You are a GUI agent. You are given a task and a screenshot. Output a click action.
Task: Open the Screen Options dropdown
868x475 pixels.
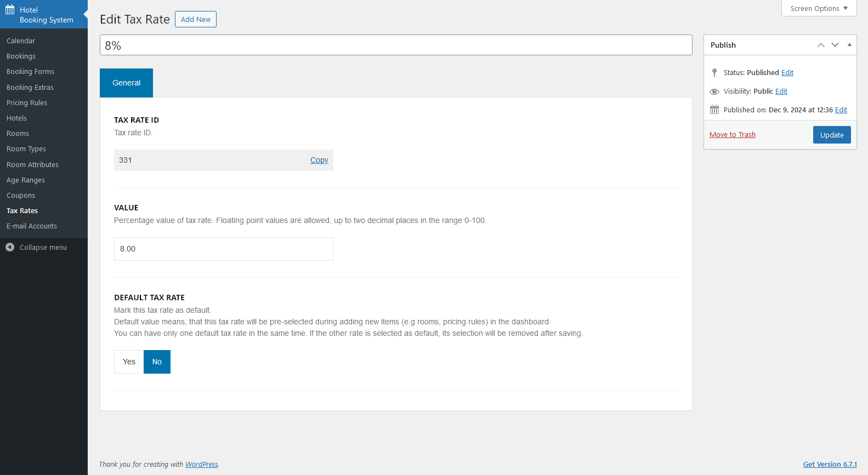pos(819,8)
